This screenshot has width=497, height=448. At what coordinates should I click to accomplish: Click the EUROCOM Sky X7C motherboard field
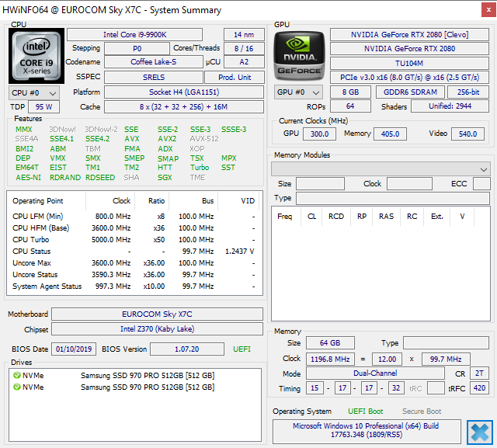[157, 314]
